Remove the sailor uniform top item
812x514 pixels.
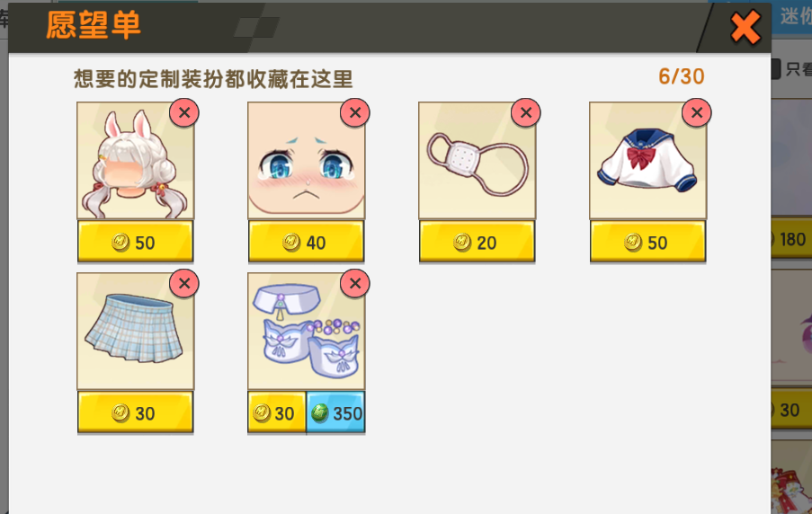(x=697, y=112)
